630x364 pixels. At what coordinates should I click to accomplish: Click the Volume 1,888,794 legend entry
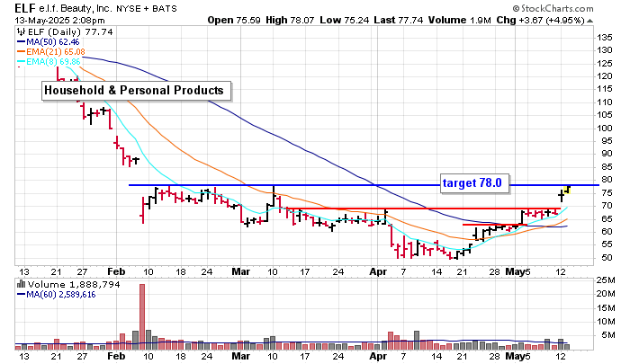point(74,285)
